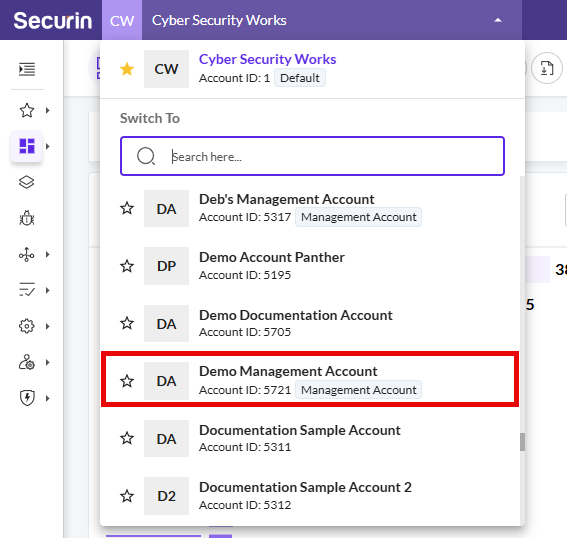This screenshot has height=538, width=567.
Task: Click the search magnifier icon
Action: [146, 157]
